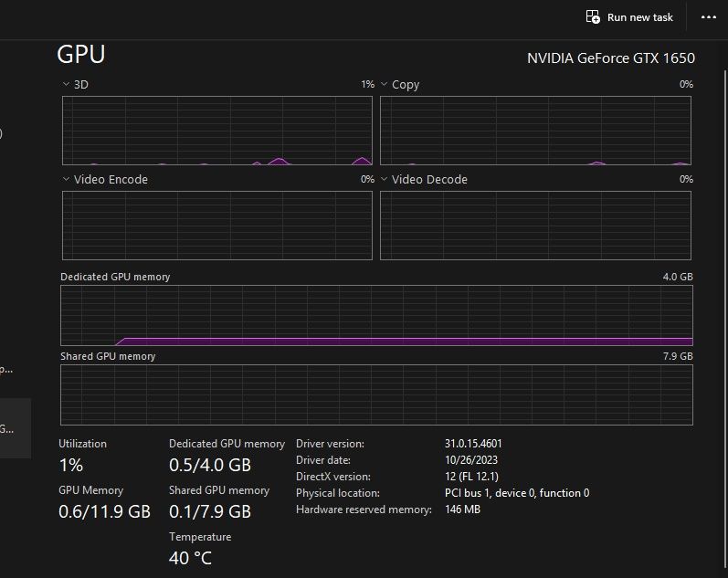Expand the Video Decode engine dropdown
This screenshot has height=578, width=728.
pyautogui.click(x=385, y=179)
